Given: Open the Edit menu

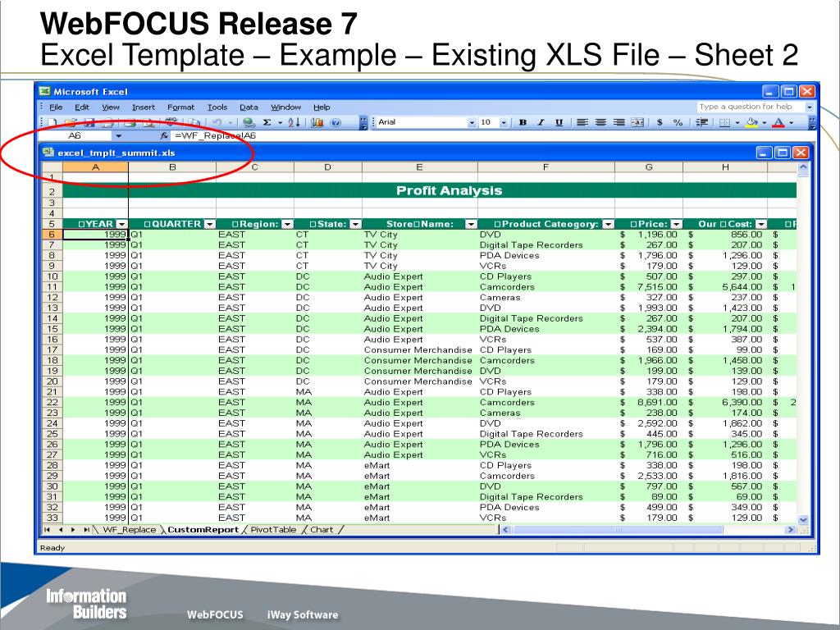Looking at the screenshot, I should click(x=82, y=107).
